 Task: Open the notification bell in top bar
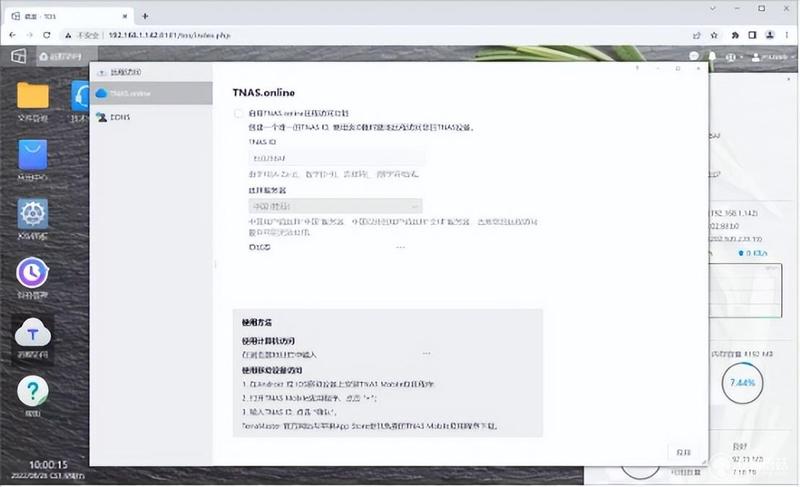pos(712,57)
